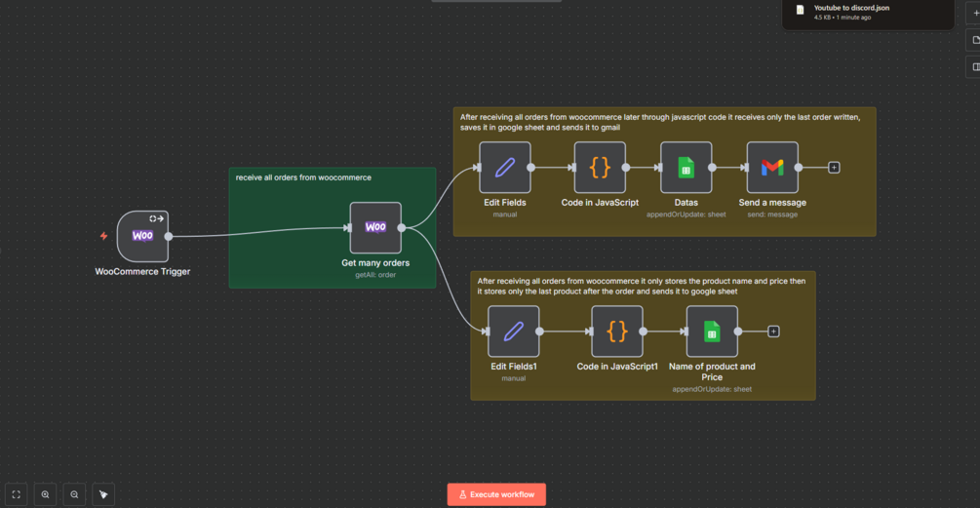
Task: Open Name of product and Price node
Action: pyautogui.click(x=712, y=332)
